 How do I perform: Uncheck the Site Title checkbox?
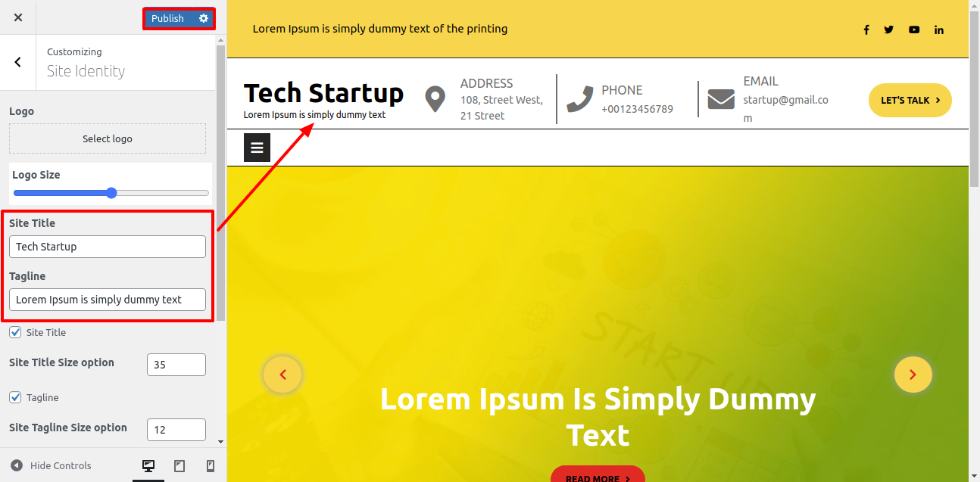tap(15, 332)
